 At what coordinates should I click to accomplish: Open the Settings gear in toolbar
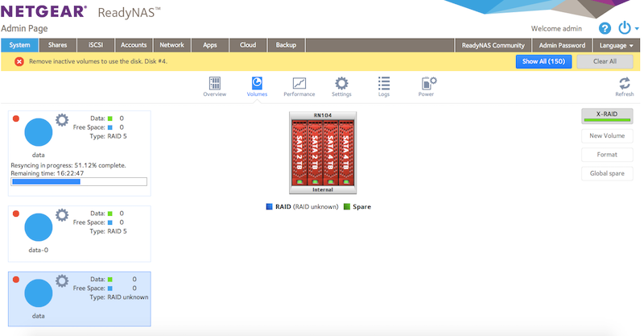point(341,84)
